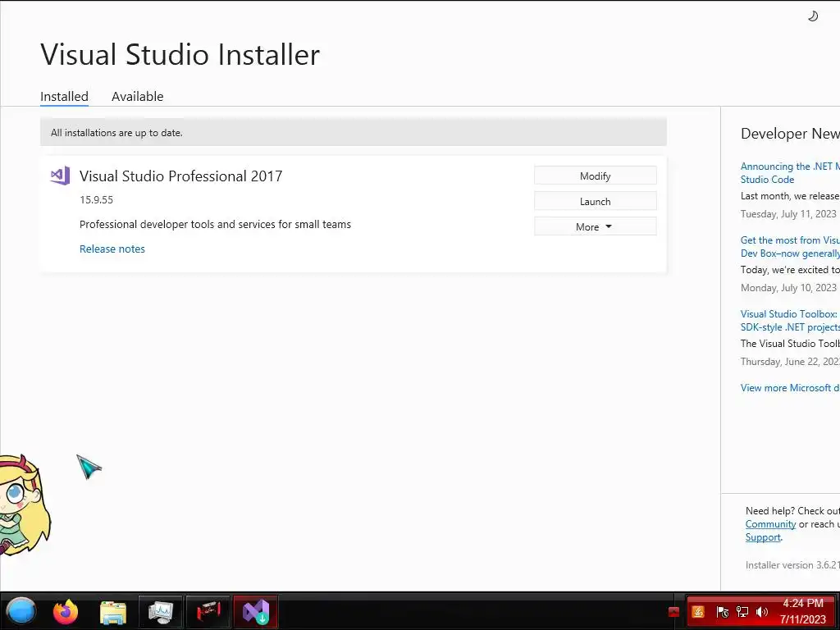
Task: Open the network tray icon
Action: coord(742,612)
